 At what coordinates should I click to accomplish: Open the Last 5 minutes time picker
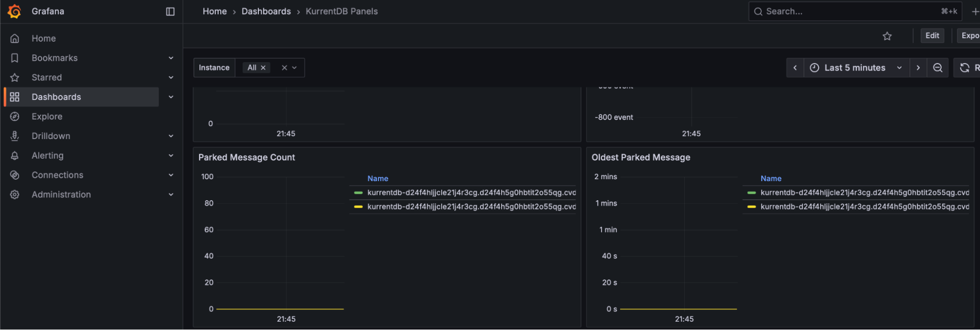[x=855, y=68]
